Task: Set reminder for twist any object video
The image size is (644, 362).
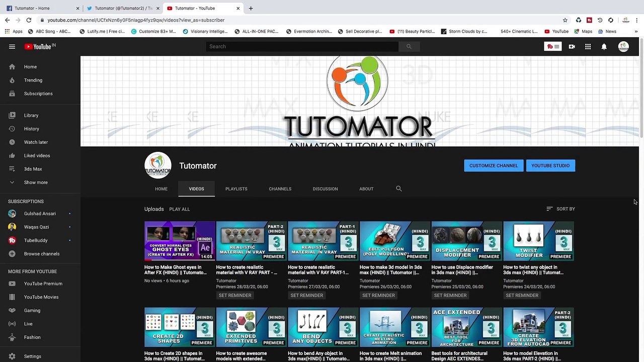Action: pyautogui.click(x=522, y=295)
